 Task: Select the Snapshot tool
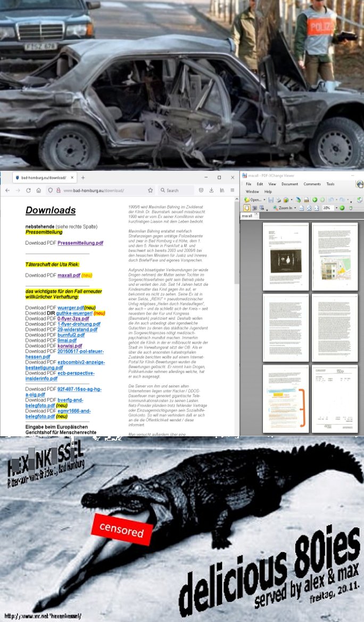254,208
